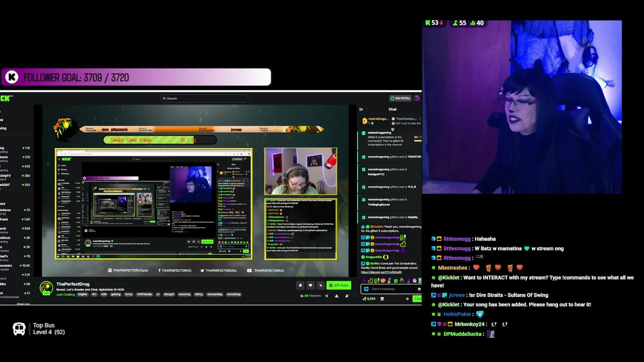Screen dimensions: 644x362
Task: Expand the gift leaderboard dropdown arrow
Action: pyautogui.click(x=392, y=129)
